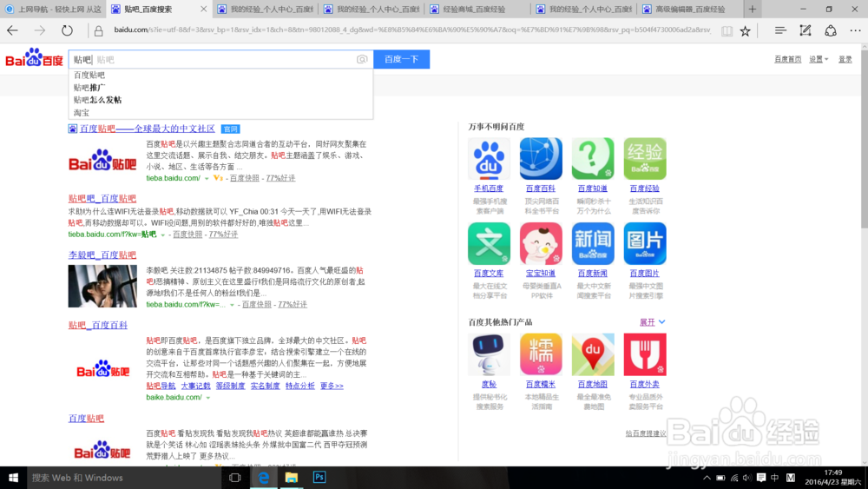Close the 贴吧_百度搜索 tab
Viewport: 868px width, 489px height.
203,9
